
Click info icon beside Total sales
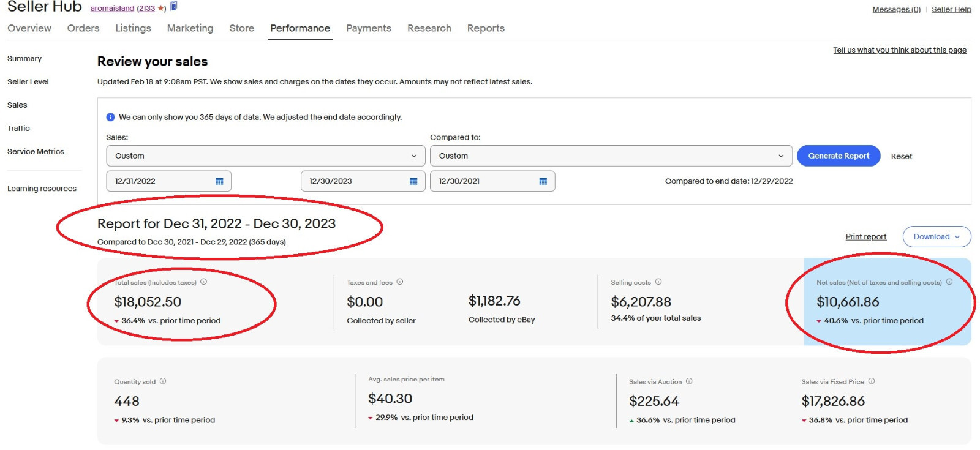(204, 282)
